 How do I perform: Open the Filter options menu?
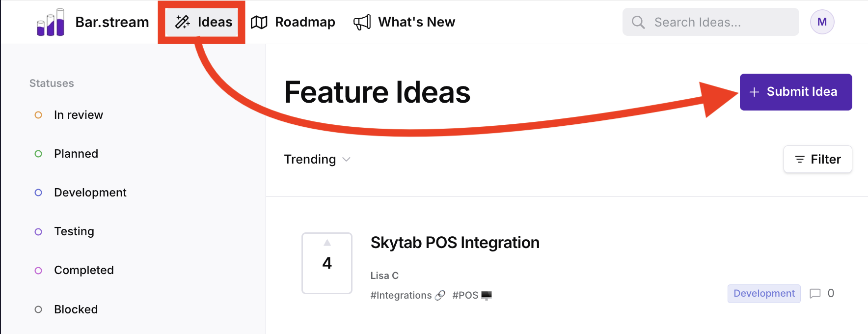tap(817, 159)
